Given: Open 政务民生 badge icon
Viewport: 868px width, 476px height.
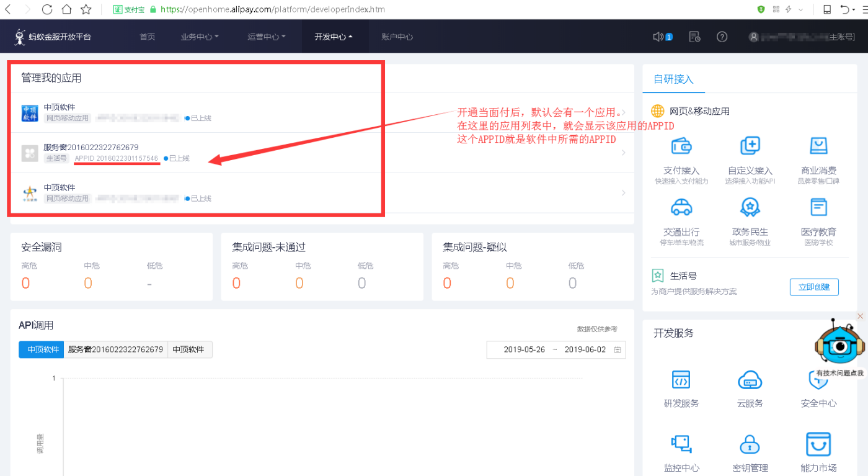Looking at the screenshot, I should coord(750,207).
